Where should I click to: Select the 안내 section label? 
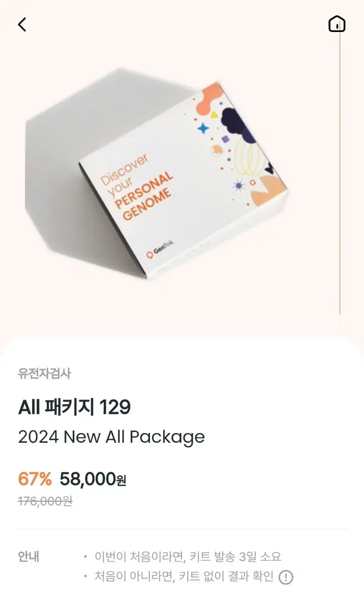pyautogui.click(x=29, y=557)
